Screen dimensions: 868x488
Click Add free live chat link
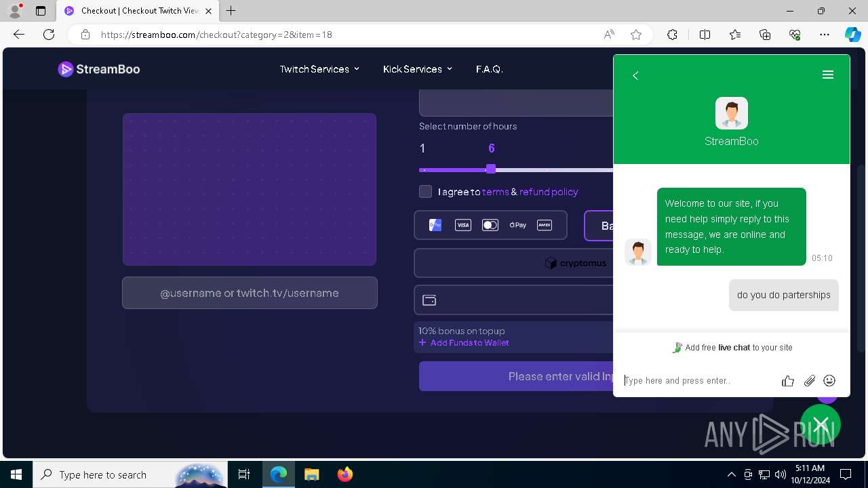(732, 348)
